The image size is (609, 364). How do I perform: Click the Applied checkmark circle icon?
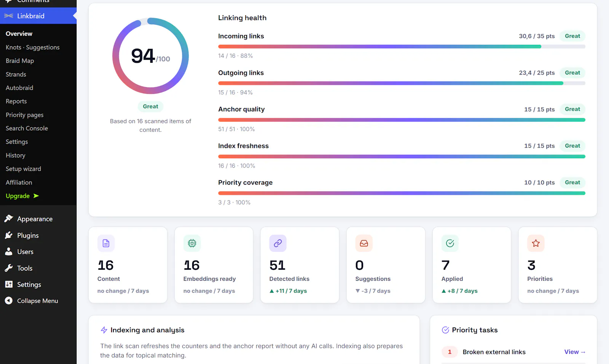click(x=450, y=243)
